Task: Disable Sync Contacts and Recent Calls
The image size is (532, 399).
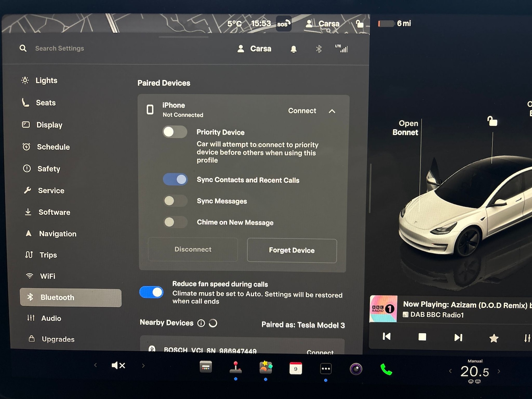Action: point(175,179)
